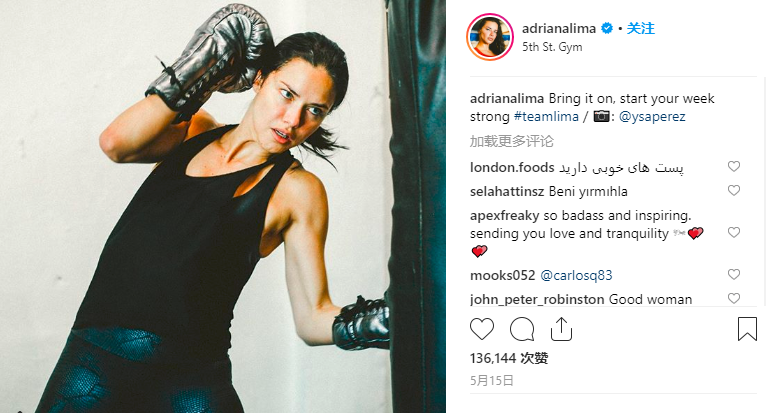Share the post using the upload arrow icon

561,328
